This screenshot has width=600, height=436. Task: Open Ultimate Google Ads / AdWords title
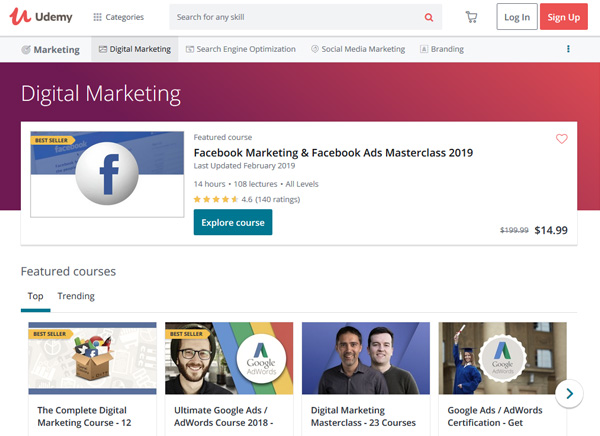click(223, 416)
